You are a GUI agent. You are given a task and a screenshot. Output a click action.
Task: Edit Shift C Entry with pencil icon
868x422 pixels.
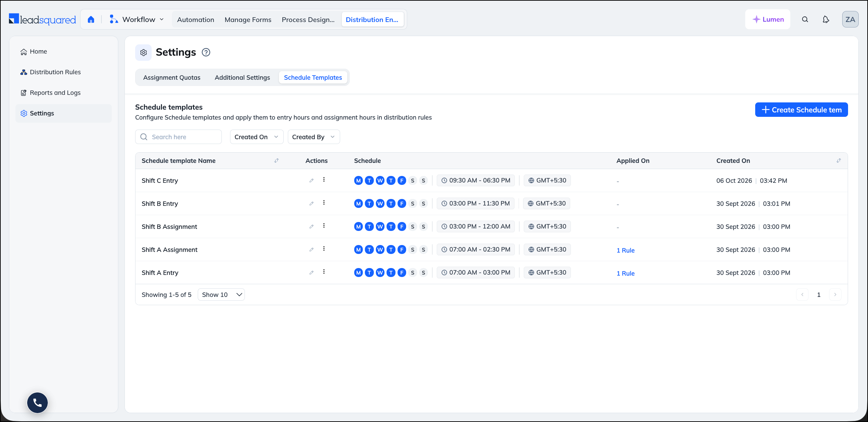click(311, 180)
